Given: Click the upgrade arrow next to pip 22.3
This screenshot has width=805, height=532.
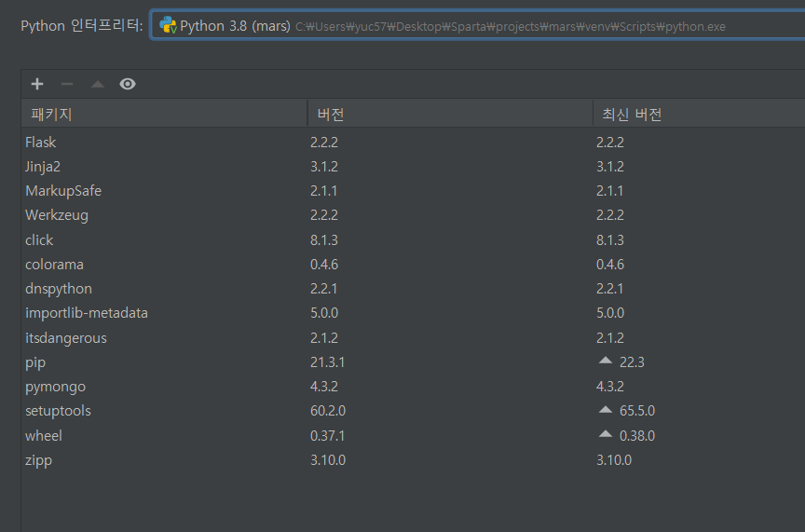Looking at the screenshot, I should tap(606, 361).
